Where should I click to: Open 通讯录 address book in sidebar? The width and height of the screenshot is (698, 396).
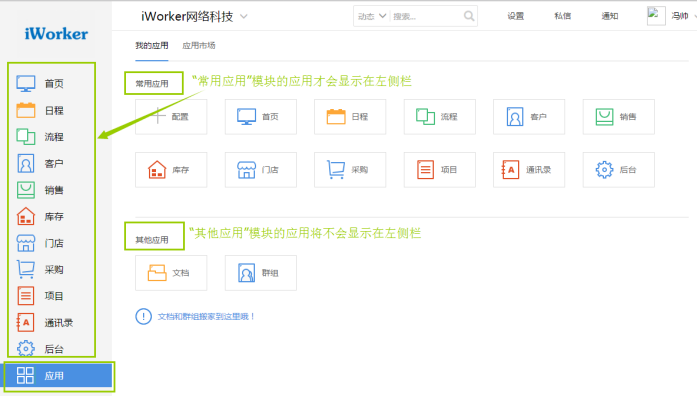(45, 323)
